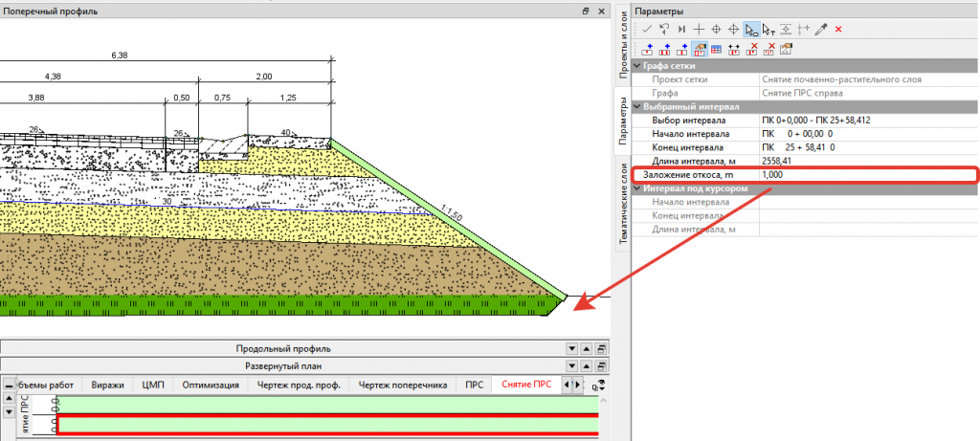Click down arrow button beside grid rows
This screenshot has height=441, width=980.
(9, 412)
